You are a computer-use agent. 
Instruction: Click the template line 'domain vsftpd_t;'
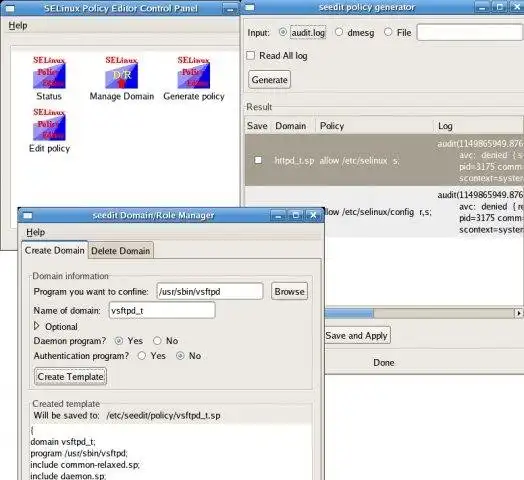pyautogui.click(x=63, y=442)
